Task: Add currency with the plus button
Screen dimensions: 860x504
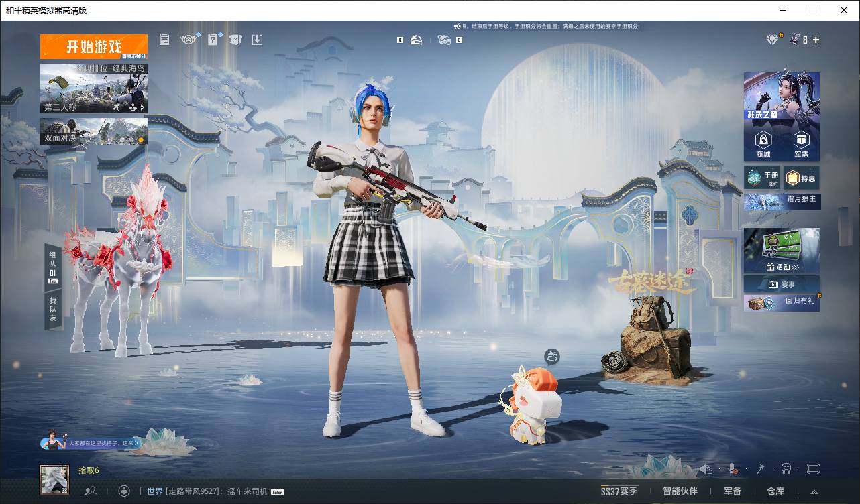Action: 816,40
